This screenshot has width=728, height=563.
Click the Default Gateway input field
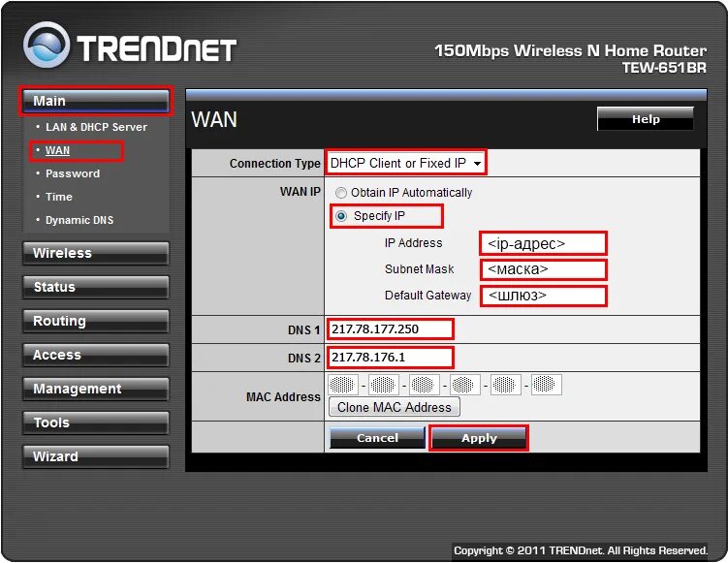coord(543,296)
